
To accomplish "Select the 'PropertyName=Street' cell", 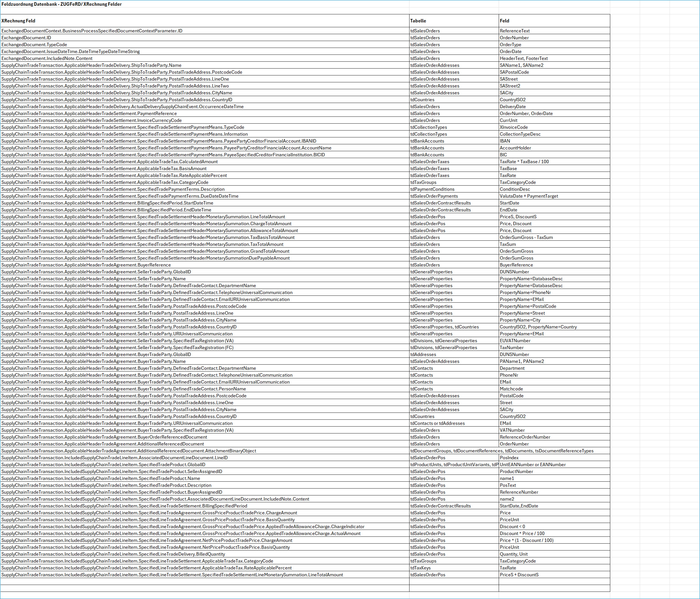I will (x=554, y=313).
